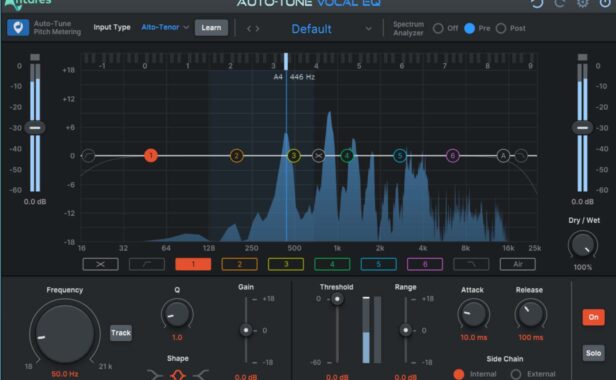Click the Dry/Wet 100% value
The image size is (616, 380).
pos(583,267)
